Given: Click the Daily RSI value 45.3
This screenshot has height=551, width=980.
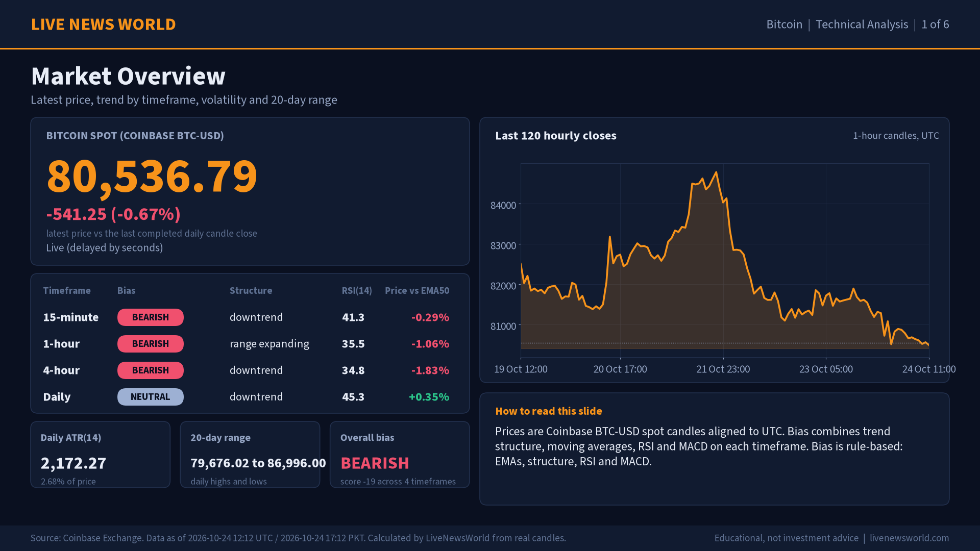Looking at the screenshot, I should click(353, 397).
